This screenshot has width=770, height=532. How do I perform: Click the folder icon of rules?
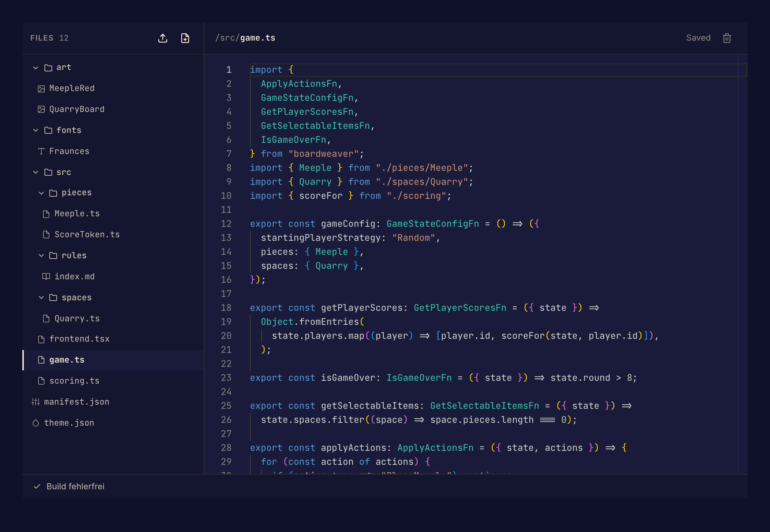click(x=53, y=255)
